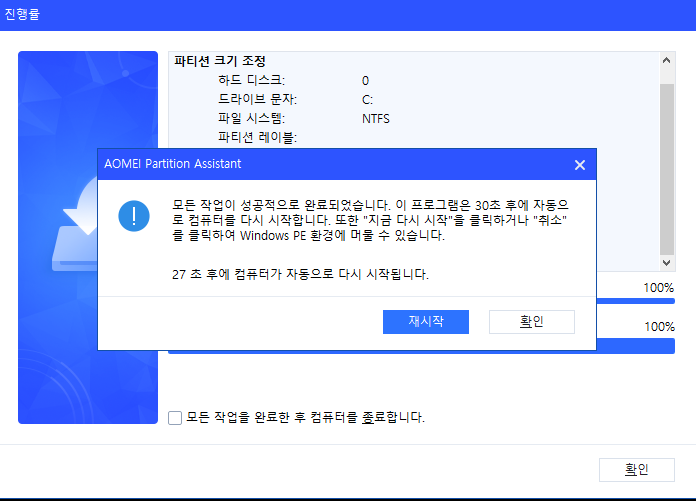Close the AOMEI Partition Assistant dialog
The image size is (696, 501).
pos(580,165)
